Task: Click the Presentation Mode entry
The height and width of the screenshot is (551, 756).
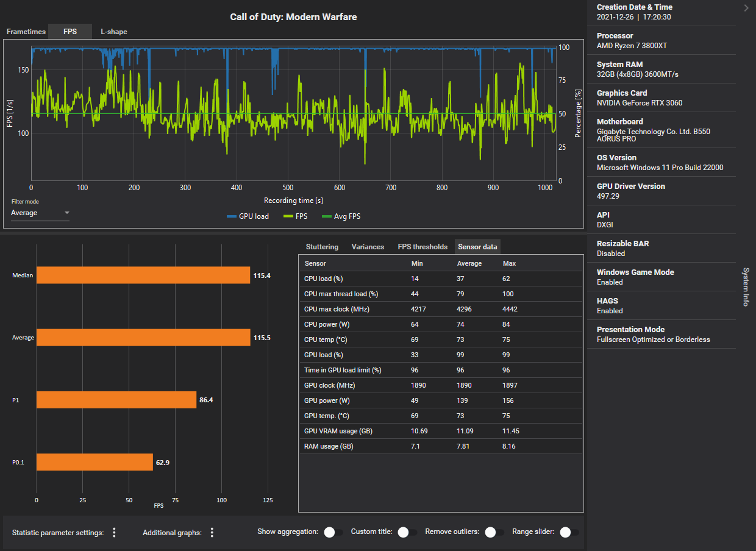Action: point(661,334)
